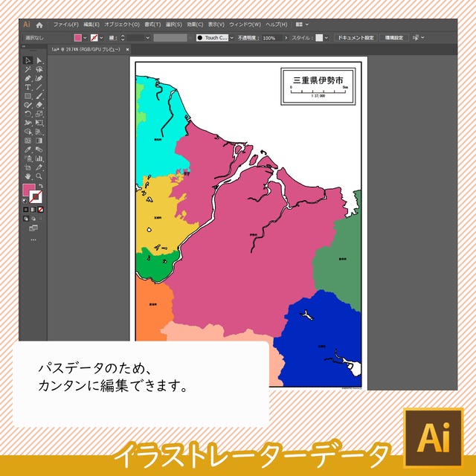This screenshot has width=476, height=476.
Task: Open the change screen mode icon
Action: click(33, 228)
